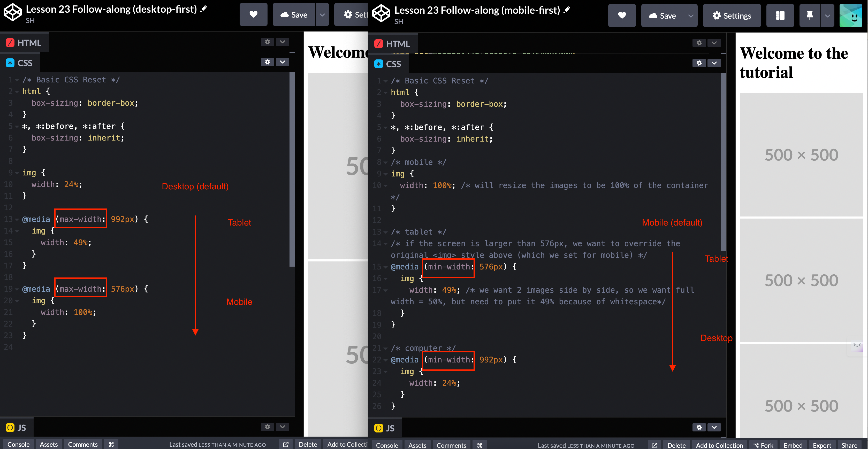Expand HTML editor menu in desktop-first window
The width and height of the screenshot is (868, 449).
tap(282, 42)
